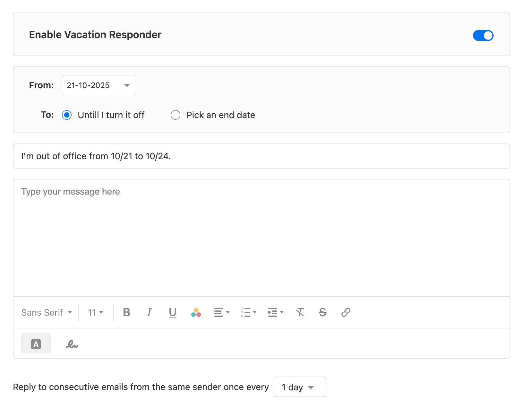Viewport: 532px width, 418px height.
Task: Open the indentation options dropdown
Action: tap(275, 312)
